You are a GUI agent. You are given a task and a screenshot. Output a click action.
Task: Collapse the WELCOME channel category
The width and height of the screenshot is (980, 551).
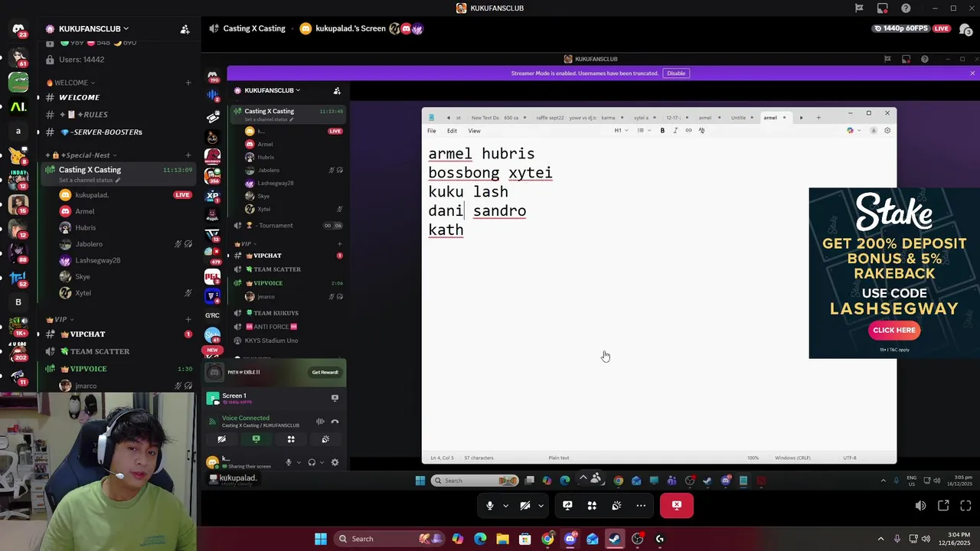pyautogui.click(x=71, y=83)
